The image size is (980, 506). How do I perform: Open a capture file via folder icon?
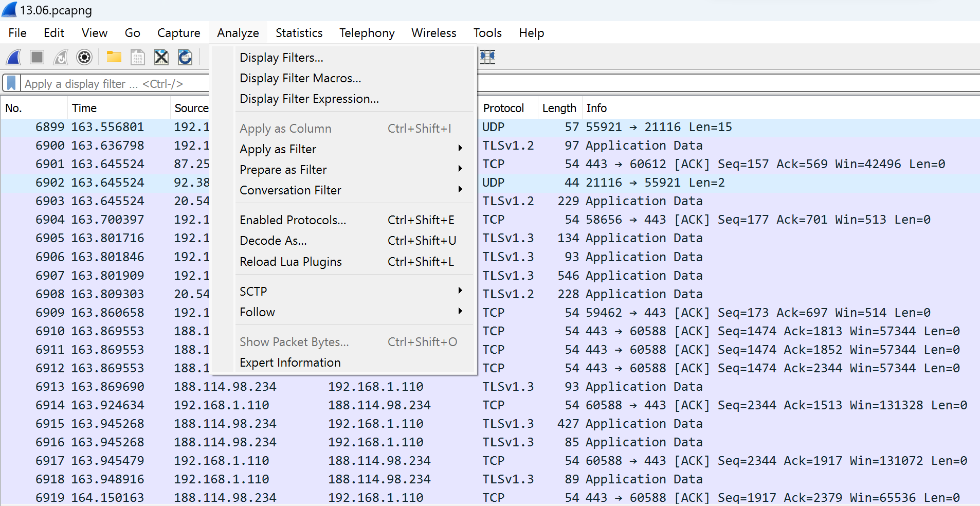[x=114, y=57]
